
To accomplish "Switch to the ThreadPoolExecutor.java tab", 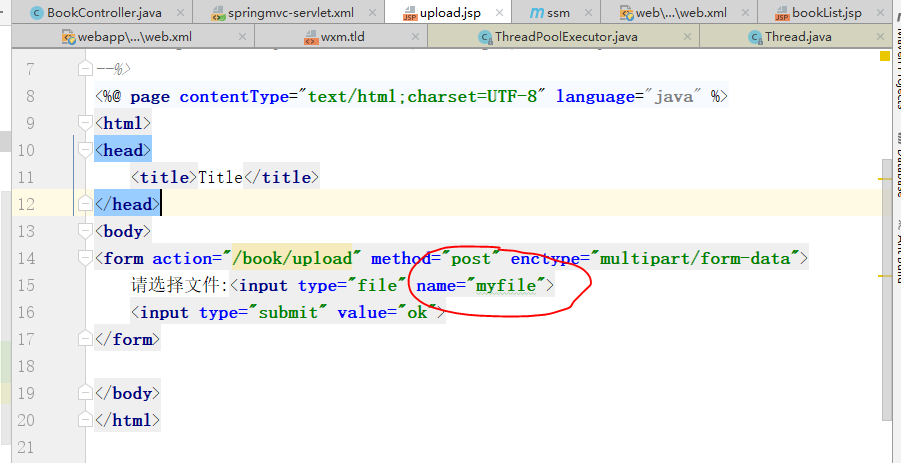I will pos(564,37).
